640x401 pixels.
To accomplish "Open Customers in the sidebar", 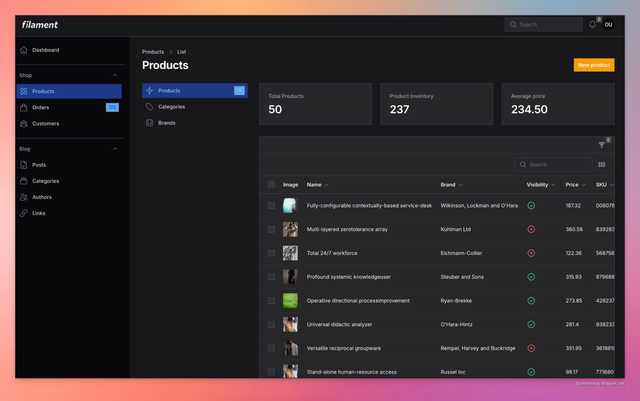I will click(x=69, y=123).
